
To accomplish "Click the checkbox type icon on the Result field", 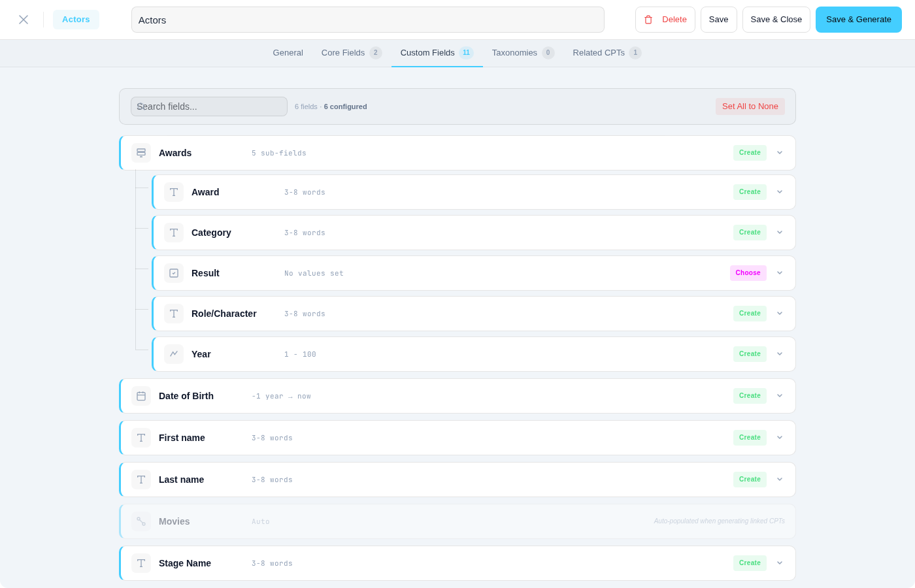I will (174, 273).
